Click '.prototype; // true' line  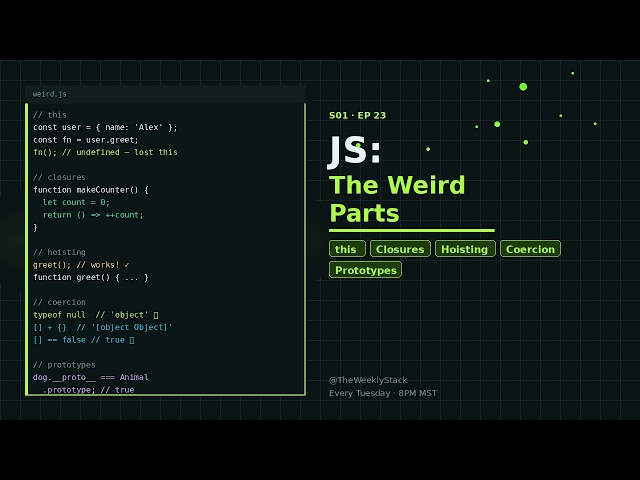click(89, 389)
